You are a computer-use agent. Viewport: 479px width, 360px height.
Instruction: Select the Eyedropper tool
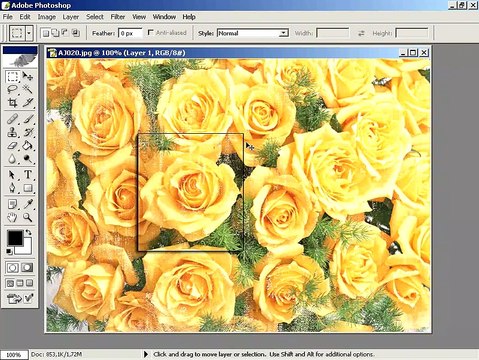(x=28, y=204)
